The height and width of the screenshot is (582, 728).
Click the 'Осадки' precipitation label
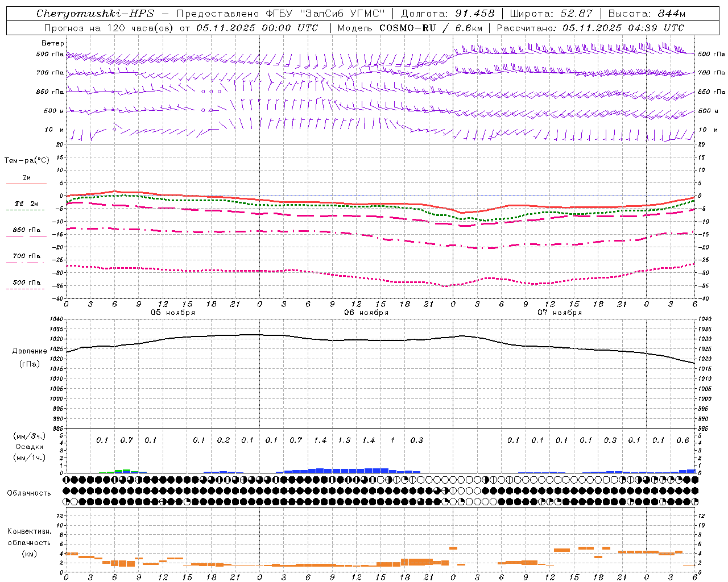[30, 447]
